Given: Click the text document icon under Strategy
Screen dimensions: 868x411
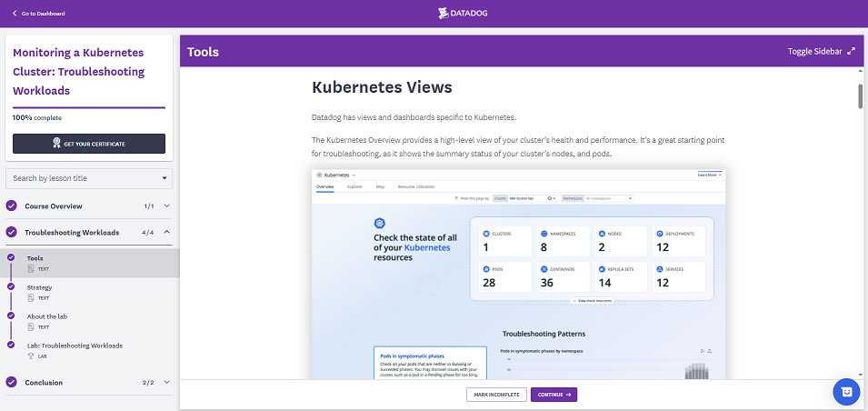Looking at the screenshot, I should (x=31, y=298).
